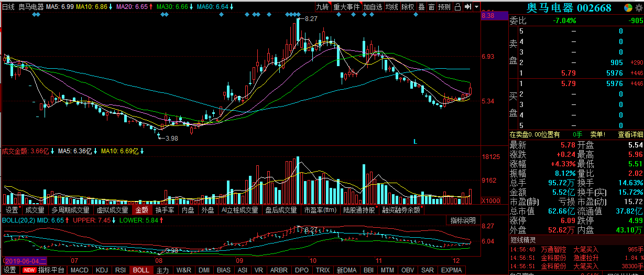Click the 窗 window icon button

[x=431, y=7]
